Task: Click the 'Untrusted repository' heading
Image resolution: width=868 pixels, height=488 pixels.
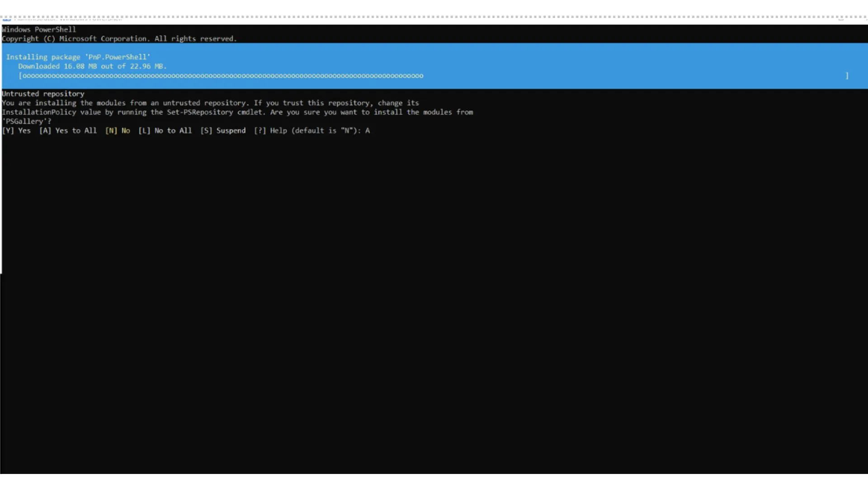Action: 43,94
